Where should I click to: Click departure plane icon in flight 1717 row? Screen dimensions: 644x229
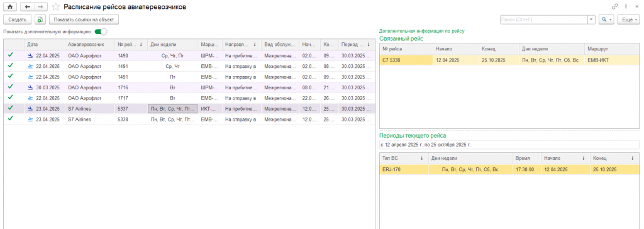pos(30,98)
